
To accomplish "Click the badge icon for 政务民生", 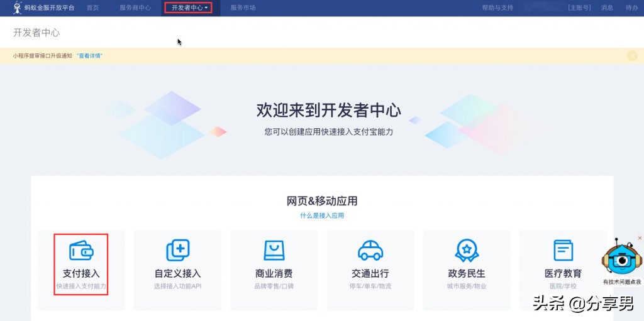I will (467, 251).
